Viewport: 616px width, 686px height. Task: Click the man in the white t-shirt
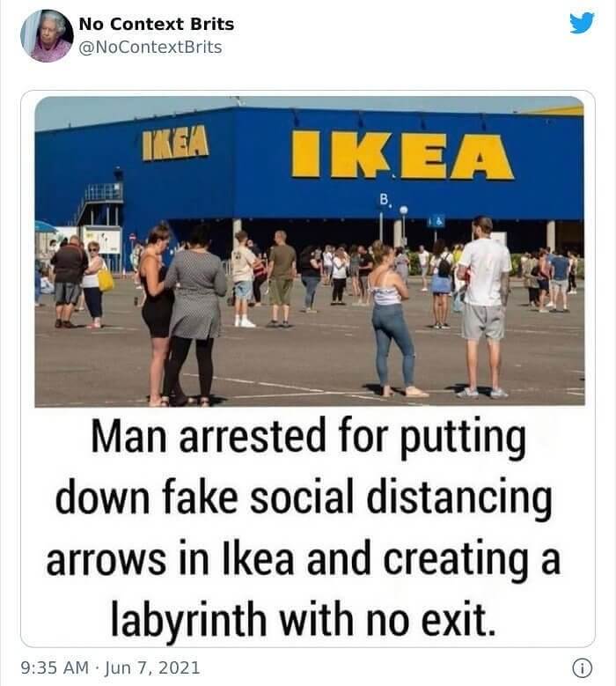coord(483,306)
